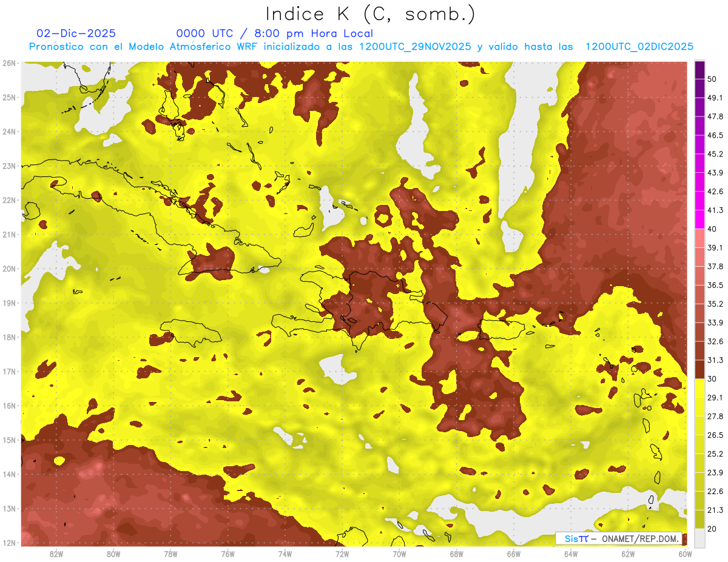Image resolution: width=728 pixels, height=562 pixels.
Task: Click the colorbar label "26.5"
Action: pos(715,435)
